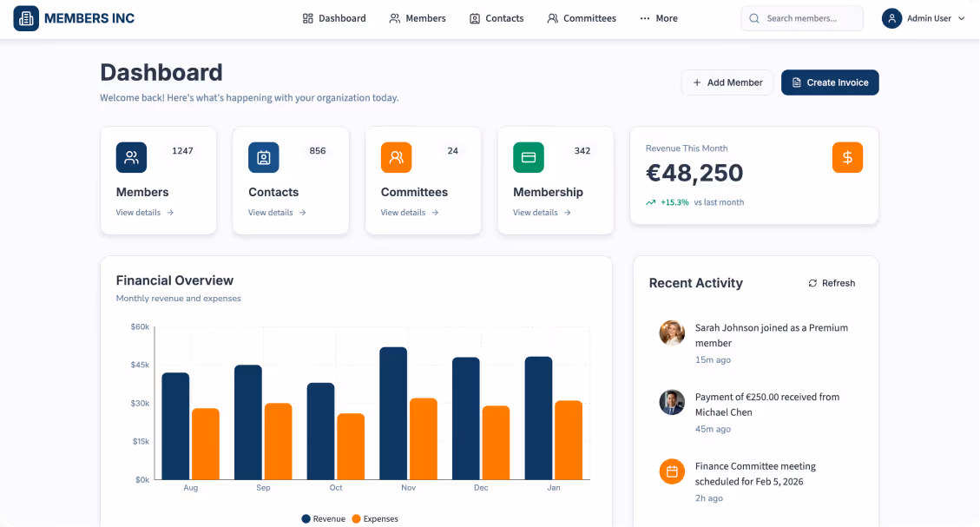Click the green Membership card icon
This screenshot has width=980, height=527.
point(528,157)
